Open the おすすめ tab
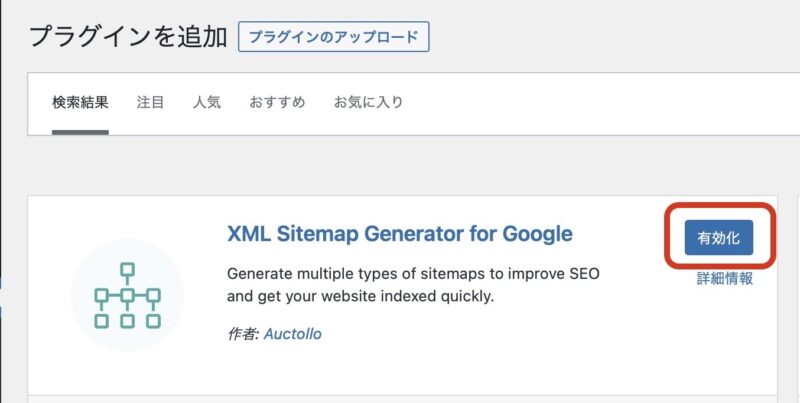Image resolution: width=800 pixels, height=403 pixels. (277, 103)
